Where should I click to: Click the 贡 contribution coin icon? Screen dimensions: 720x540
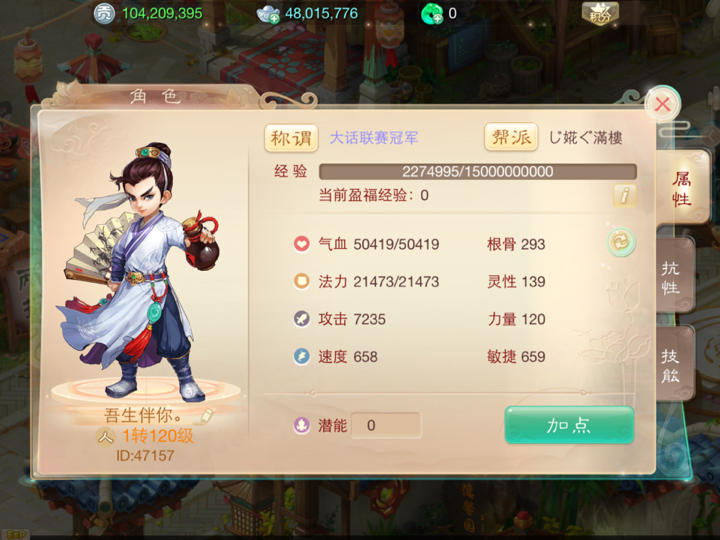pos(104,13)
